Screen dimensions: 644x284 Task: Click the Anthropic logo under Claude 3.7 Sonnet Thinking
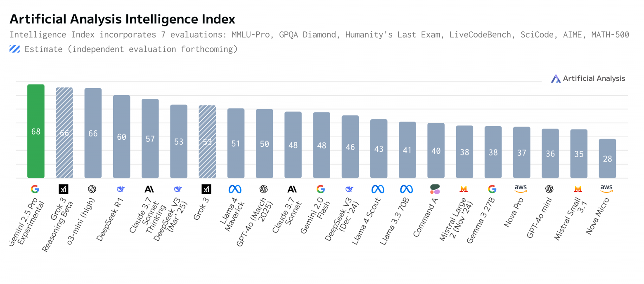149,189
